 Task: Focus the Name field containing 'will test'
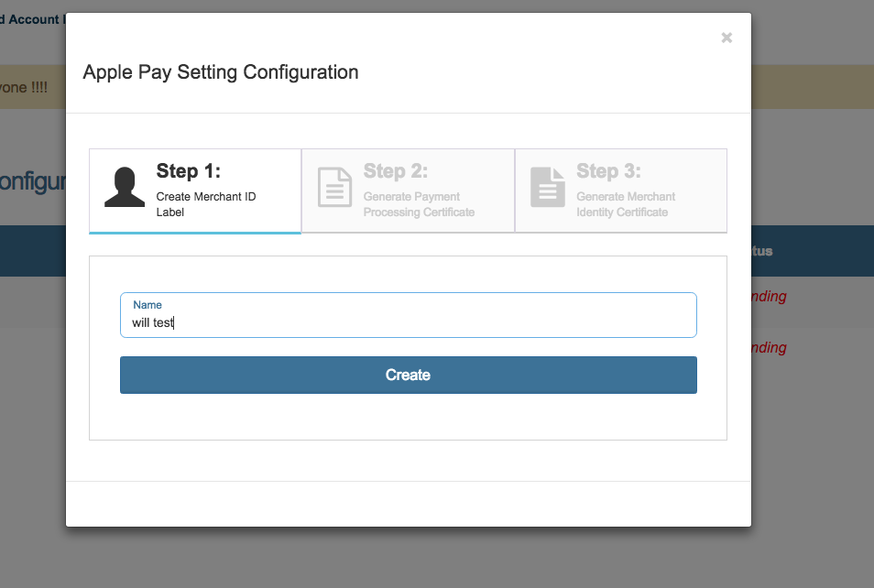coord(408,322)
